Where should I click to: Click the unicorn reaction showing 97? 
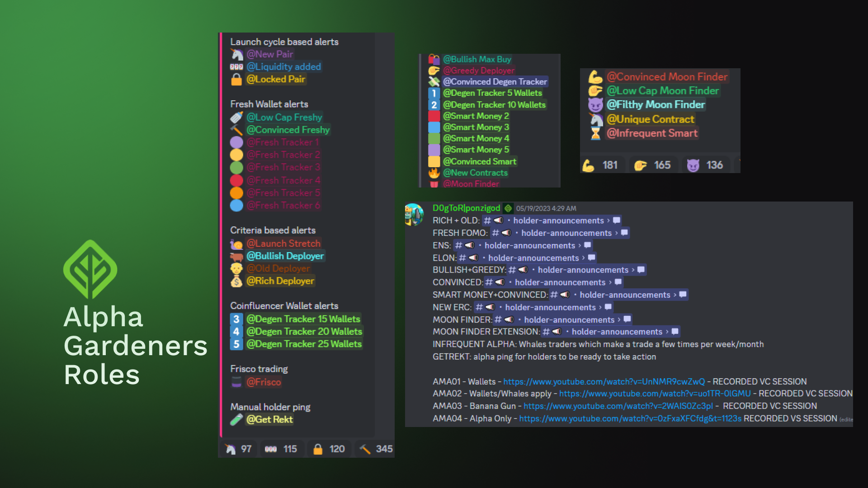pyautogui.click(x=238, y=449)
